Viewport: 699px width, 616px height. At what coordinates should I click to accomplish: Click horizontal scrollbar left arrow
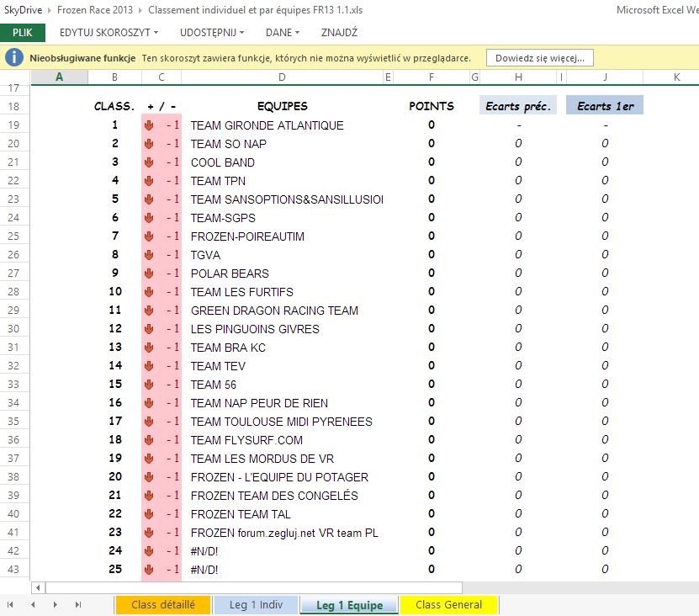click(39, 588)
